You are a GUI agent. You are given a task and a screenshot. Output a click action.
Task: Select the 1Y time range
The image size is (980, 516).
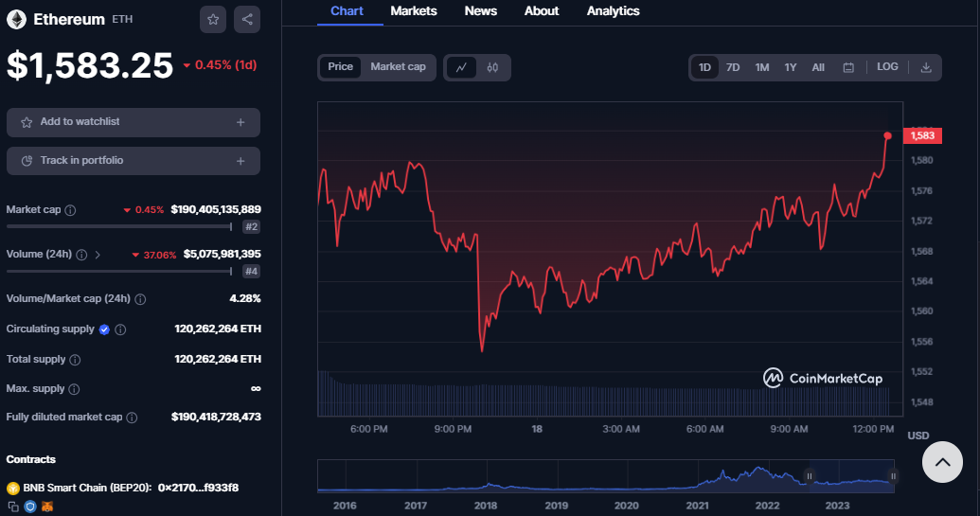[x=790, y=67]
